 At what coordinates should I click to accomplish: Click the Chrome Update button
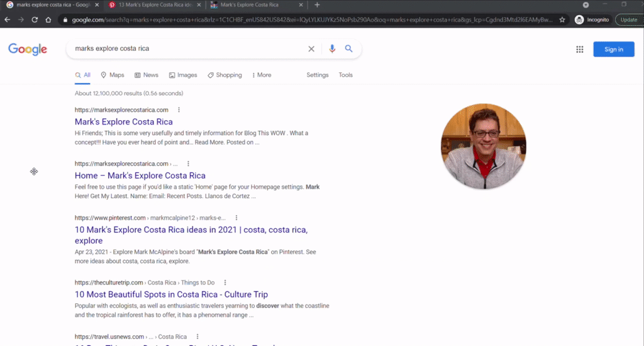click(629, 20)
